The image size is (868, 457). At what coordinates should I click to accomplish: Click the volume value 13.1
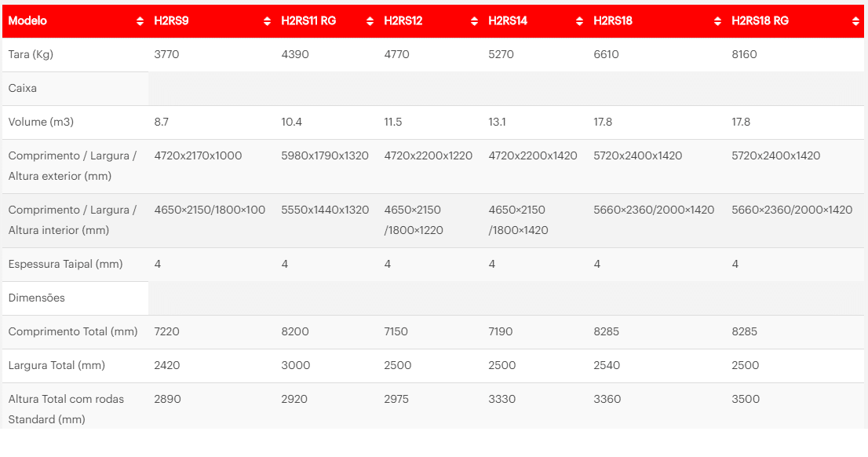(497, 122)
